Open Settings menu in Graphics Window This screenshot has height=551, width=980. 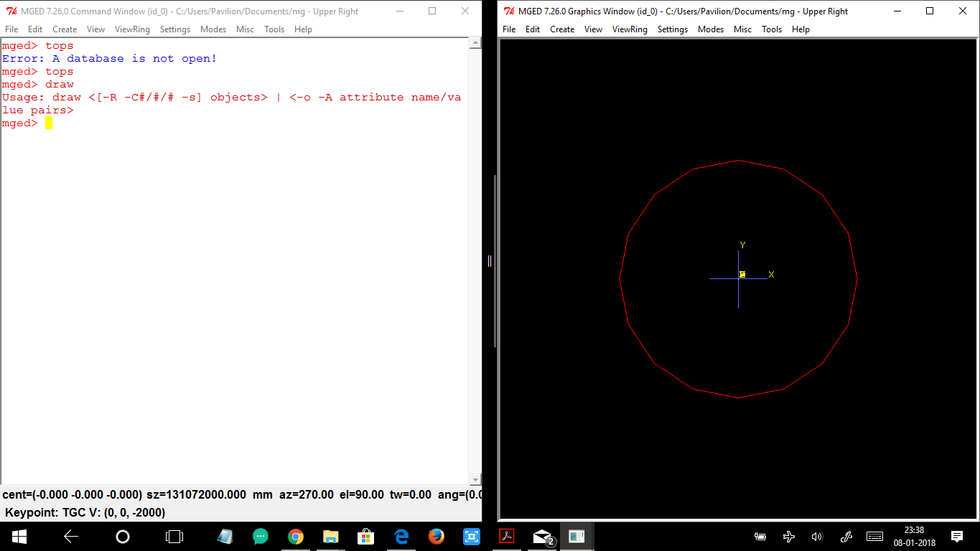pos(673,29)
